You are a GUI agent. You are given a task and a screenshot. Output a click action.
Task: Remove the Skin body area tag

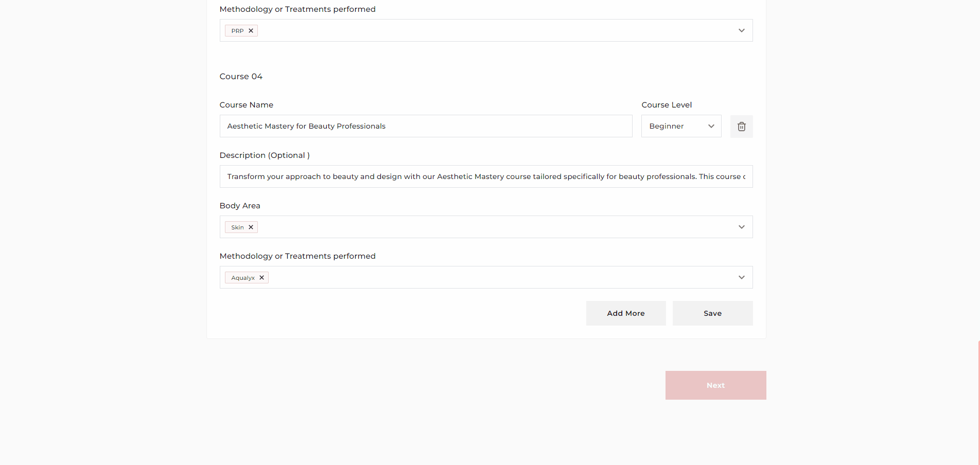pos(251,227)
